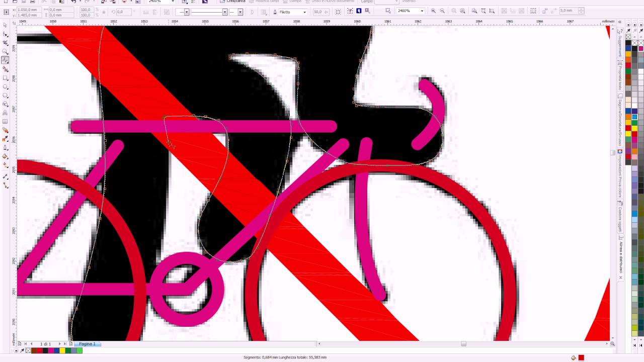Open the Filetto outline width dropdown
Screen dimensions: 644x362
pos(305,12)
